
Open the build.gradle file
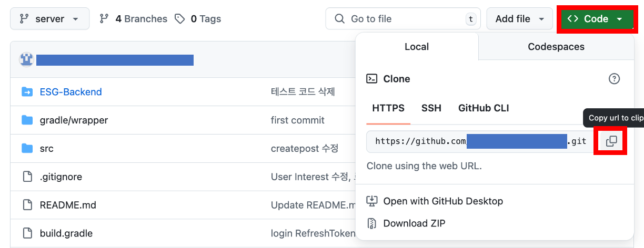point(66,233)
